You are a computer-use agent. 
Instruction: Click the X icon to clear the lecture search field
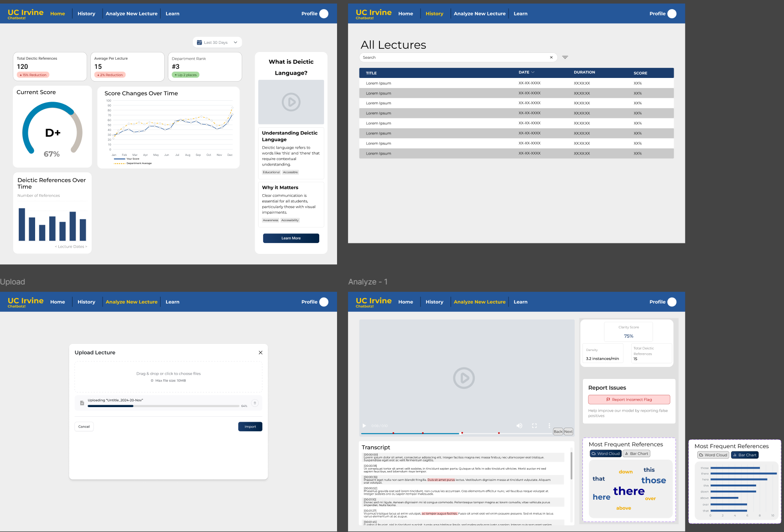(551, 57)
